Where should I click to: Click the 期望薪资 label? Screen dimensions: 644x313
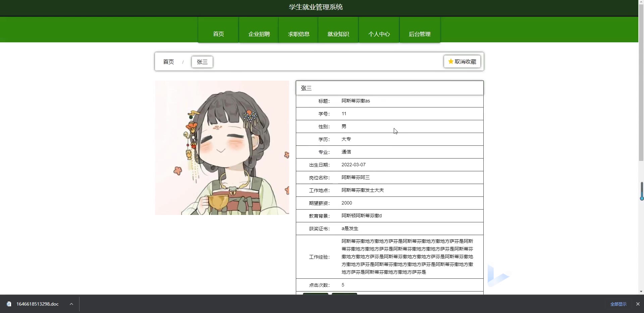point(319,203)
